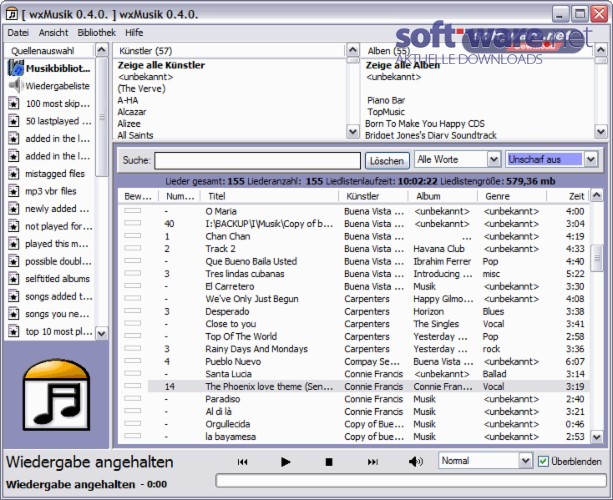
Task: Open the Musikbibliothek source icon
Action: click(16, 68)
